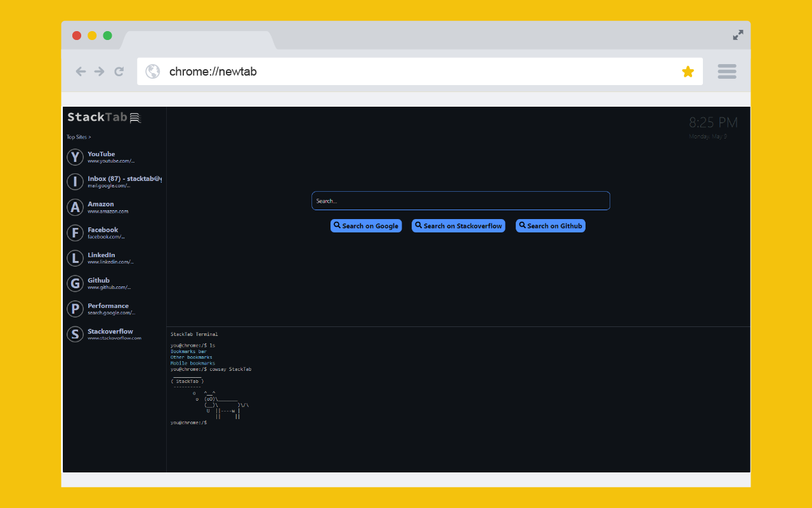Viewport: 812px width, 508px height.
Task: Click the Search on Github button
Action: click(x=550, y=226)
